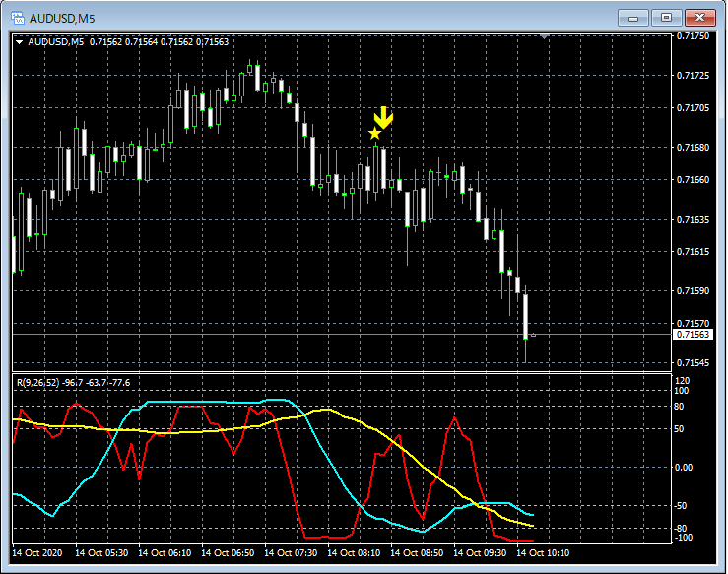Screen dimensions: 728x574
Task: Click the 0.71750 price scale label
Action: (693, 36)
